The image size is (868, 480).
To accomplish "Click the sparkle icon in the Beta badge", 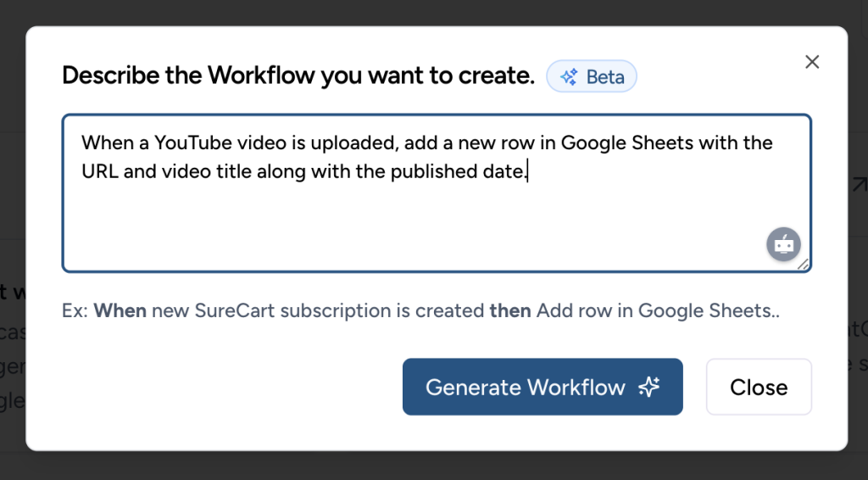I will 569,77.
